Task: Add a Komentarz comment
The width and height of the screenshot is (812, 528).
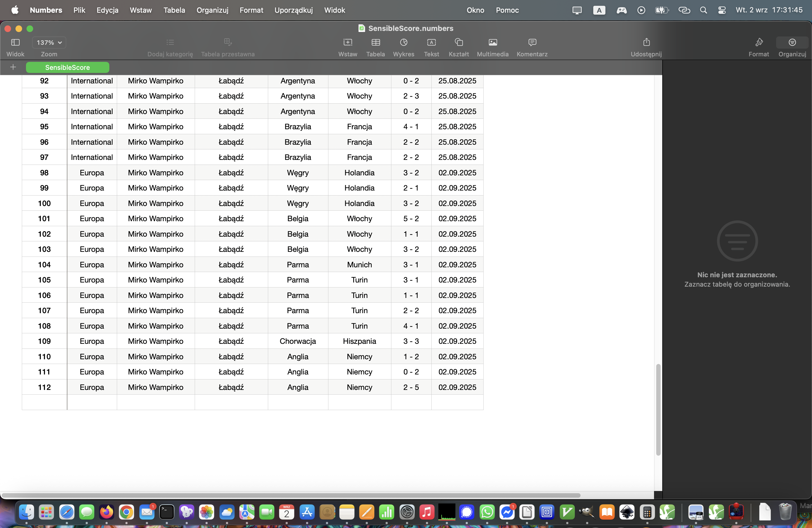Action: click(532, 42)
